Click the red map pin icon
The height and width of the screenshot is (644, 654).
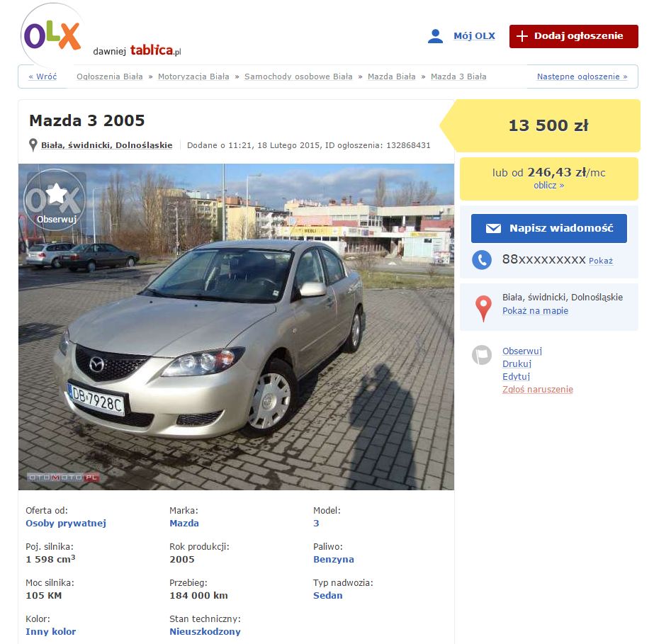483,308
